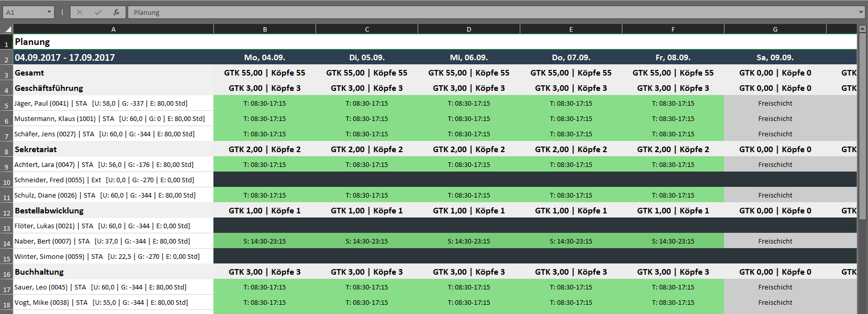Select the Winter, Simone (0059) employee cell
Viewport: 868px width, 314px height.
113,256
